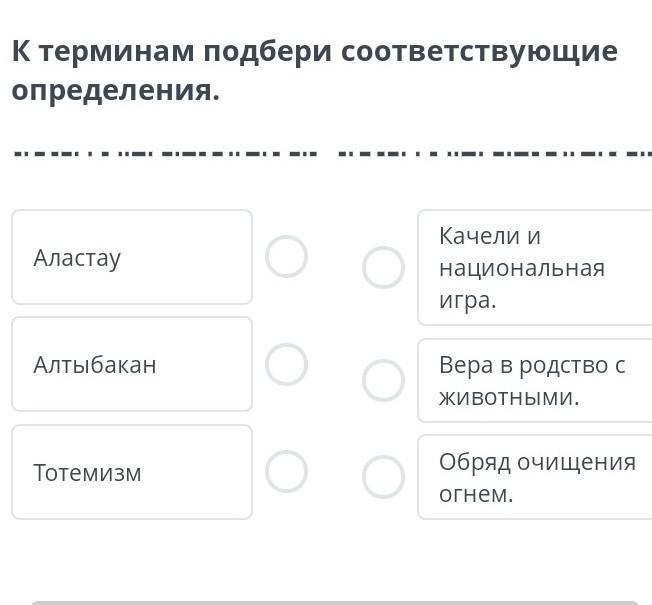
Task: Click the word 'животными.' in the second definition
Action: point(509,397)
